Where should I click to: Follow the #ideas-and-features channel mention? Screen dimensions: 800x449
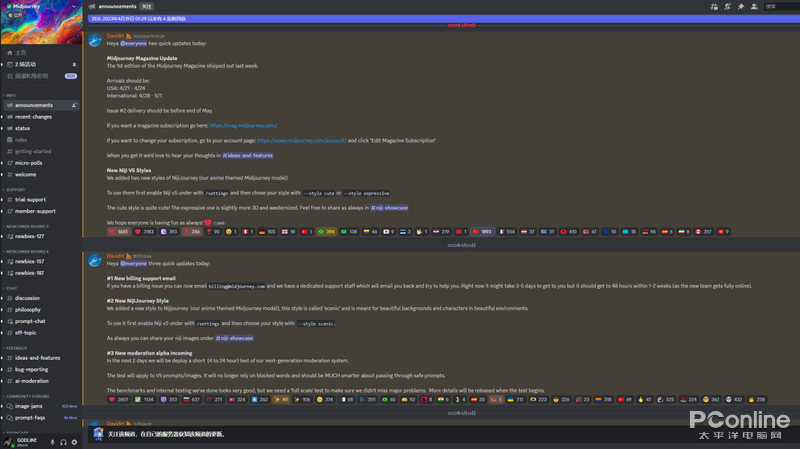click(x=247, y=156)
